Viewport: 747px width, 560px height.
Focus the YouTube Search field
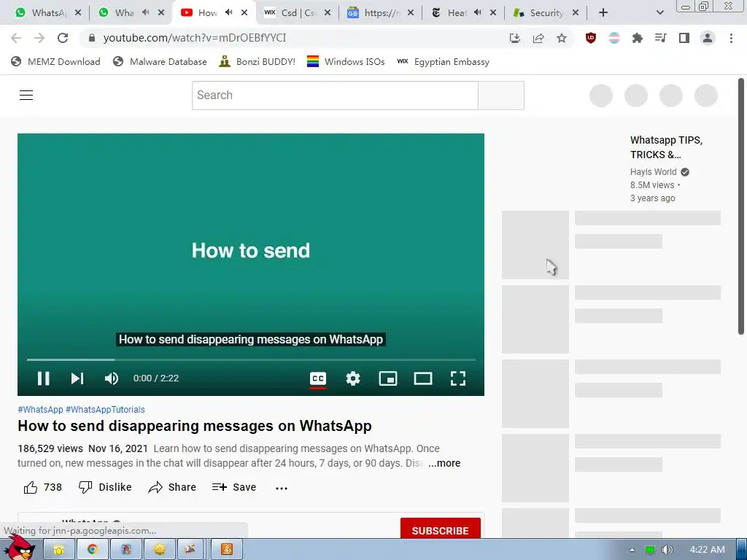(x=335, y=96)
